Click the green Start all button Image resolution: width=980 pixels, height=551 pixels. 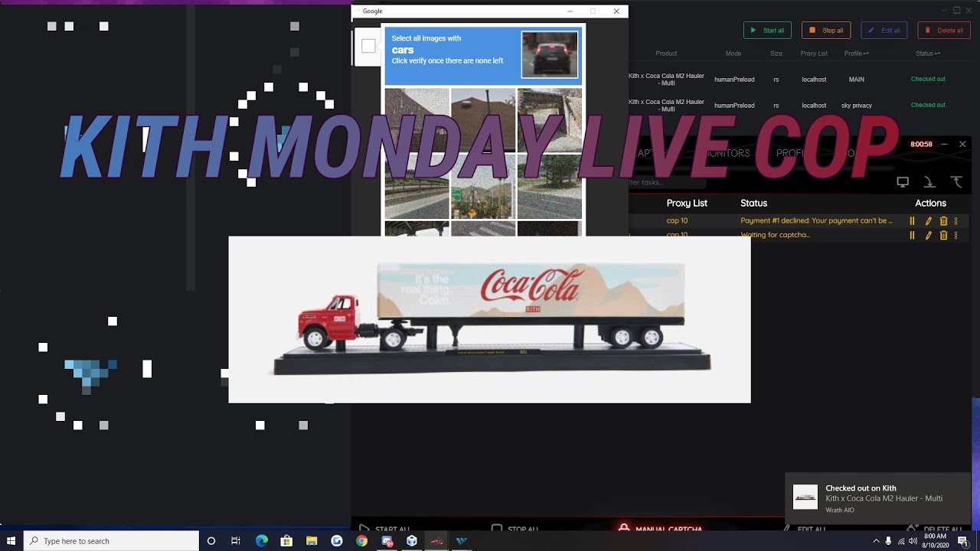click(x=767, y=31)
